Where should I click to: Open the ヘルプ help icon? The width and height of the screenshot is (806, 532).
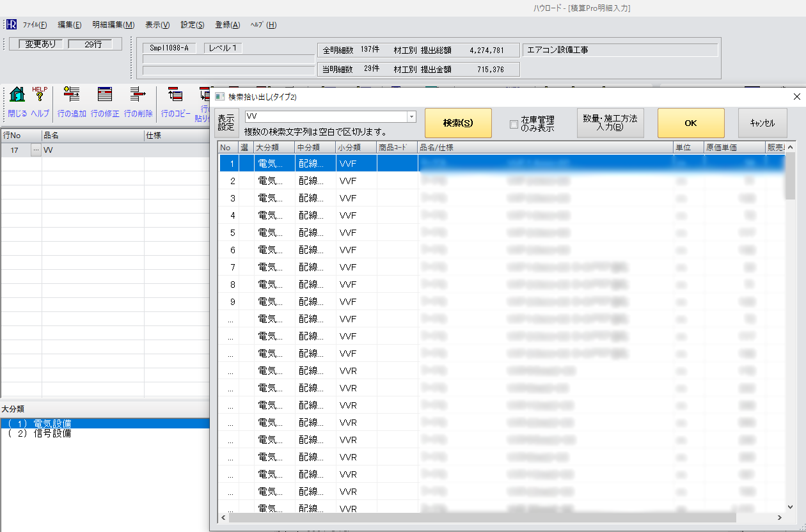pos(40,95)
